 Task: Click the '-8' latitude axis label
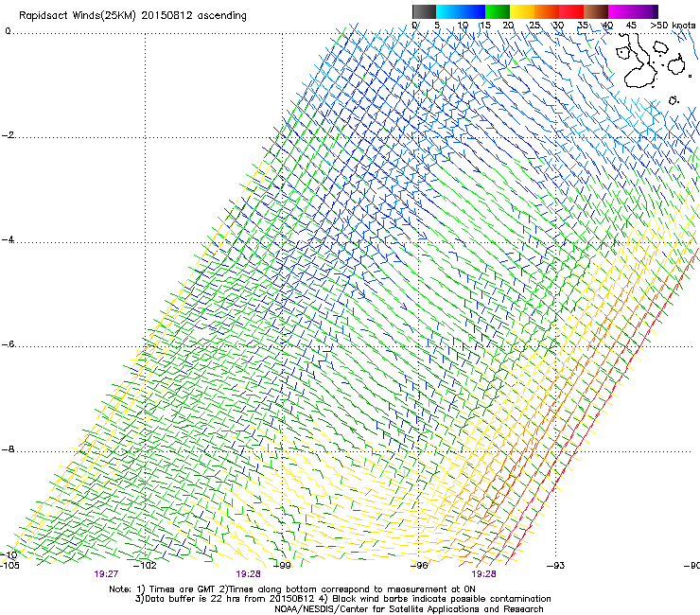8,449
